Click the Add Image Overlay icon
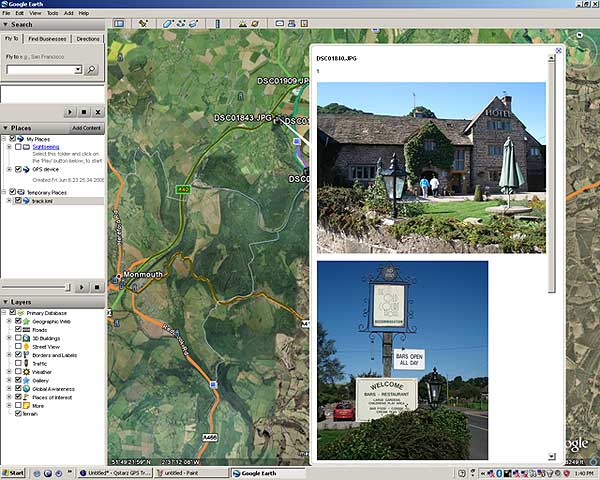Screen dimensions: 600x480 click(x=193, y=24)
